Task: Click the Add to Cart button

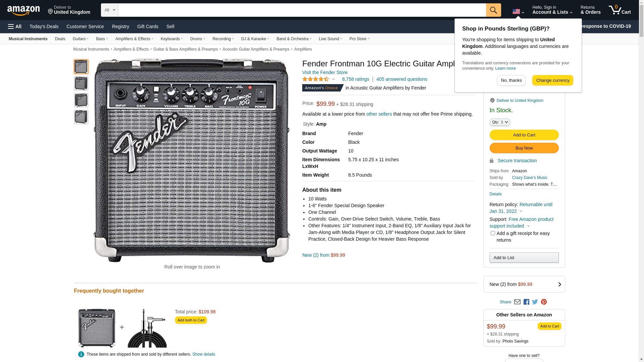Action: pos(524,135)
